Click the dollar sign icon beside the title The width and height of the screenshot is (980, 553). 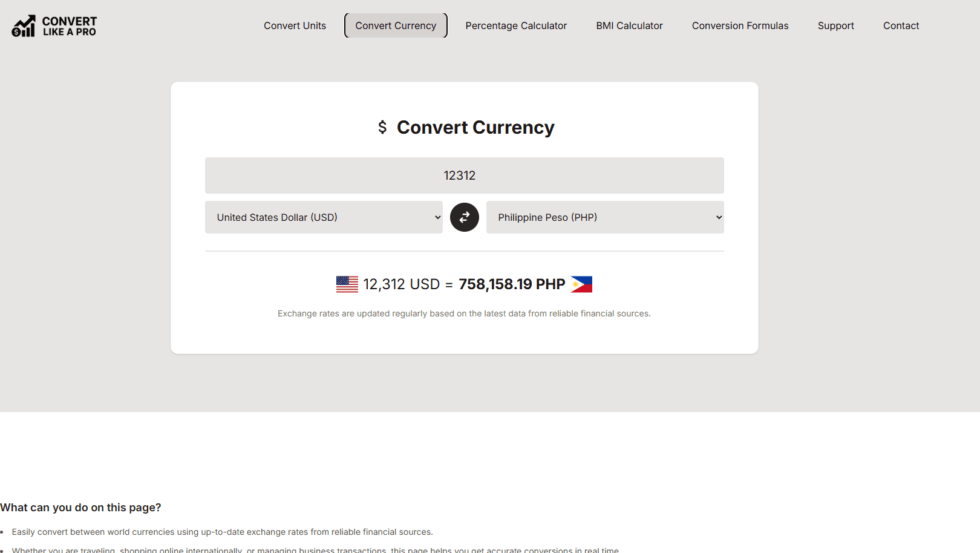pyautogui.click(x=382, y=127)
